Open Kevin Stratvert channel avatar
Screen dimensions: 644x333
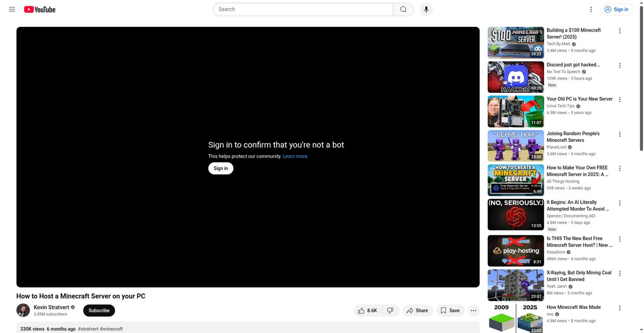(23, 310)
